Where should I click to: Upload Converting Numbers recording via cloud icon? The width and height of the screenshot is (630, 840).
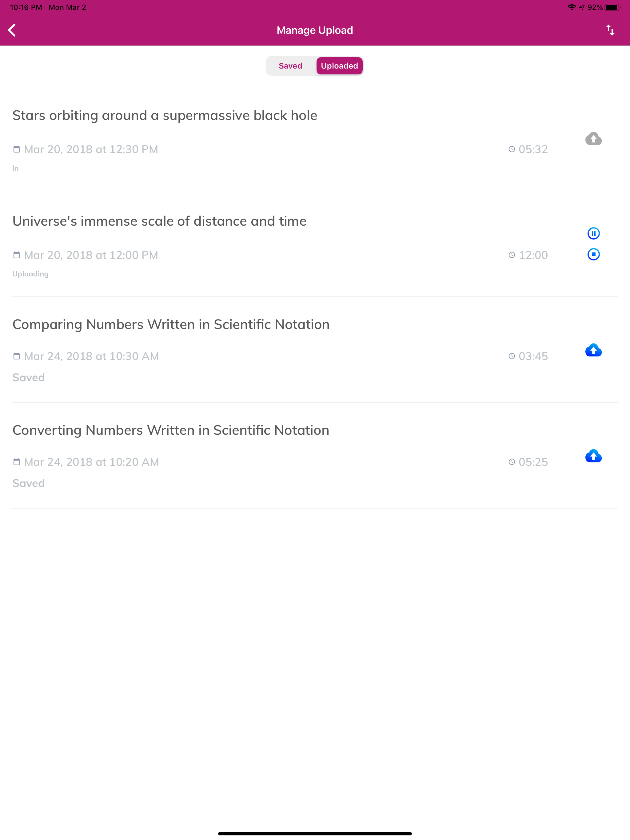click(x=593, y=455)
